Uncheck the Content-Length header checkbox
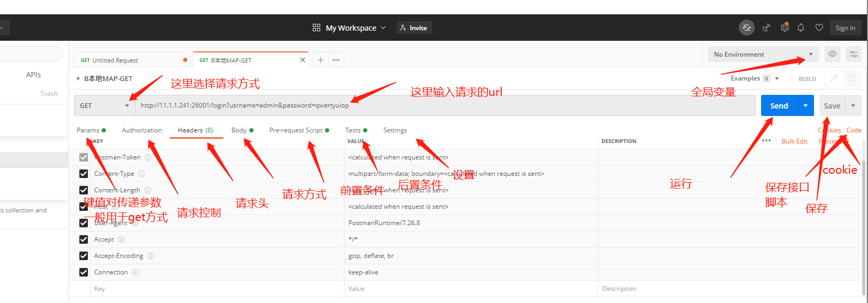The image size is (868, 303). point(84,190)
